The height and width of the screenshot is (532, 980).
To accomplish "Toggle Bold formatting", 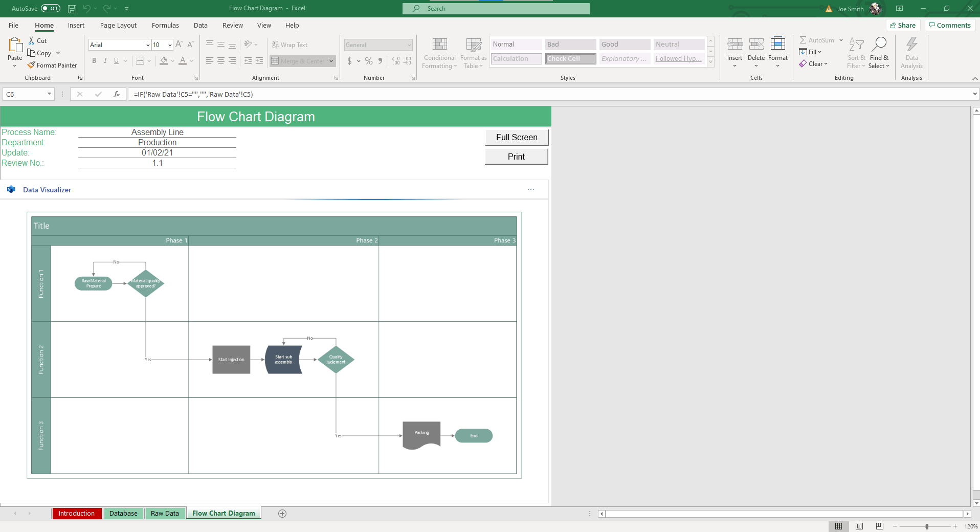I will (94, 61).
